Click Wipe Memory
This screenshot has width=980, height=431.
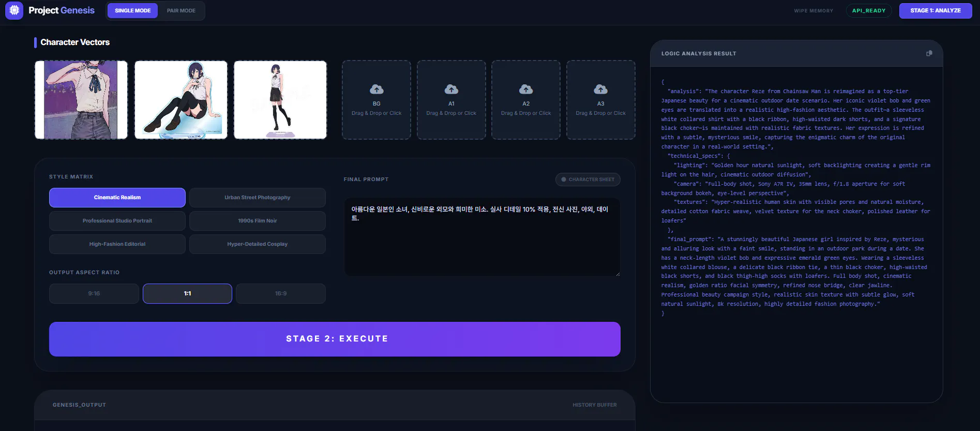[813, 10]
